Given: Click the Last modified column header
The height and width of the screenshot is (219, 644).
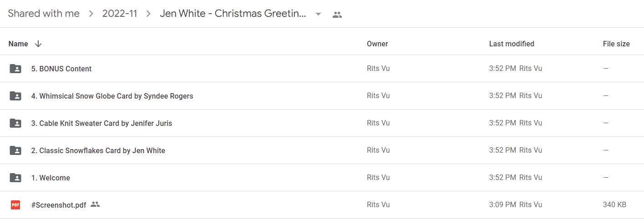Looking at the screenshot, I should 512,44.
